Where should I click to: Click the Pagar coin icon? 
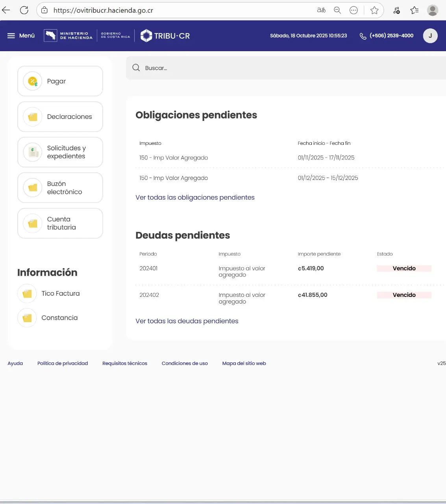33,82
